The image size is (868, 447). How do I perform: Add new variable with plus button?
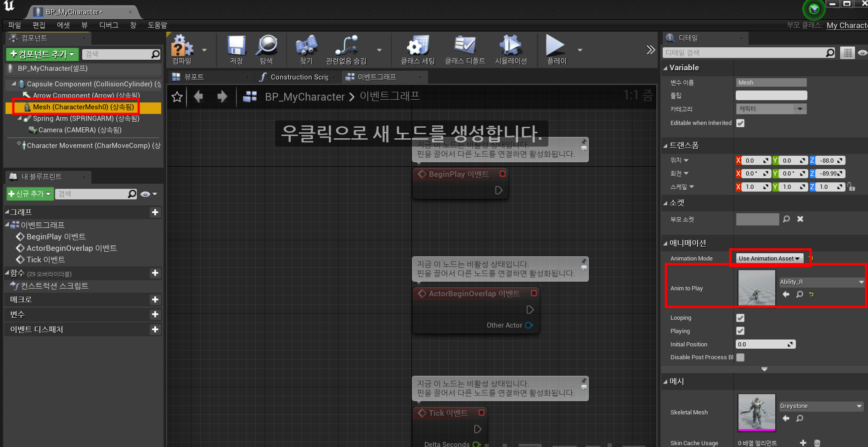click(155, 314)
